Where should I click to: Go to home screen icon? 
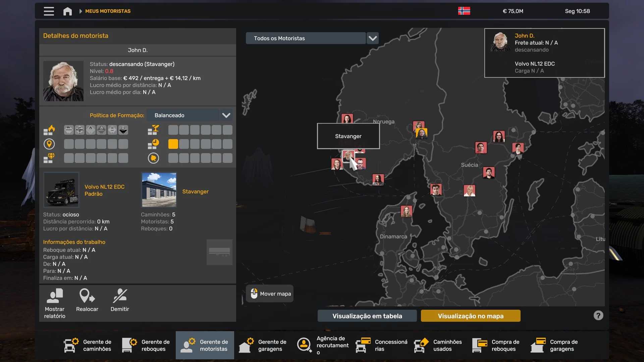coord(67,11)
